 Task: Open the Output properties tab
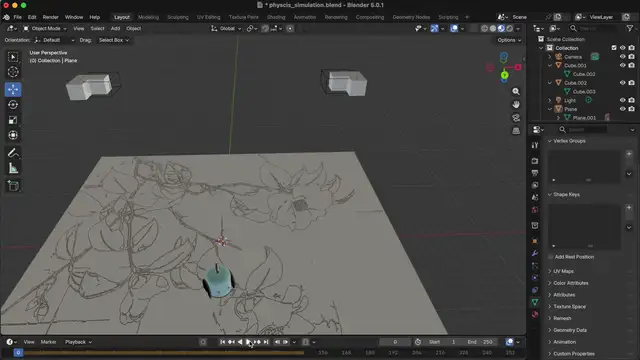(535, 173)
